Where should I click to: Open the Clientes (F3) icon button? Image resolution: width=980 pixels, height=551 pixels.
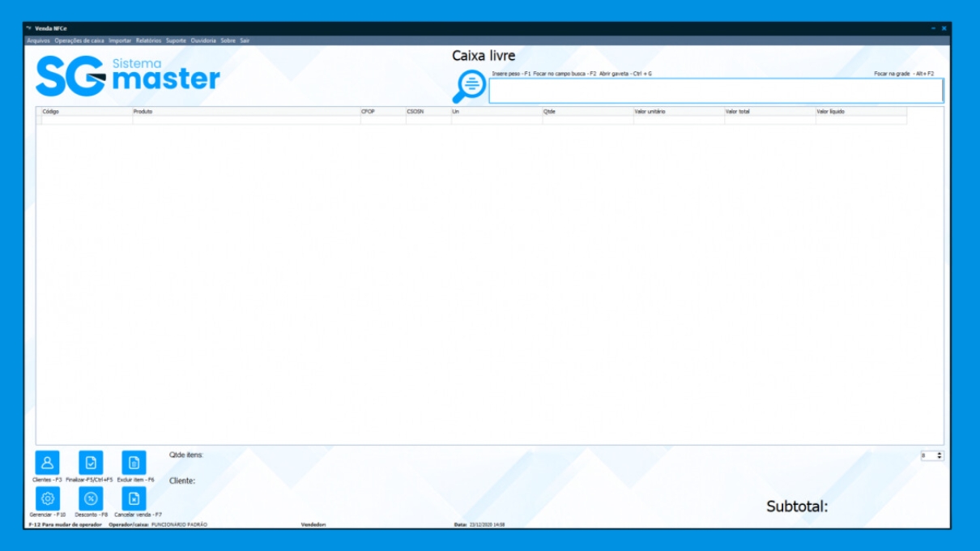coord(47,463)
